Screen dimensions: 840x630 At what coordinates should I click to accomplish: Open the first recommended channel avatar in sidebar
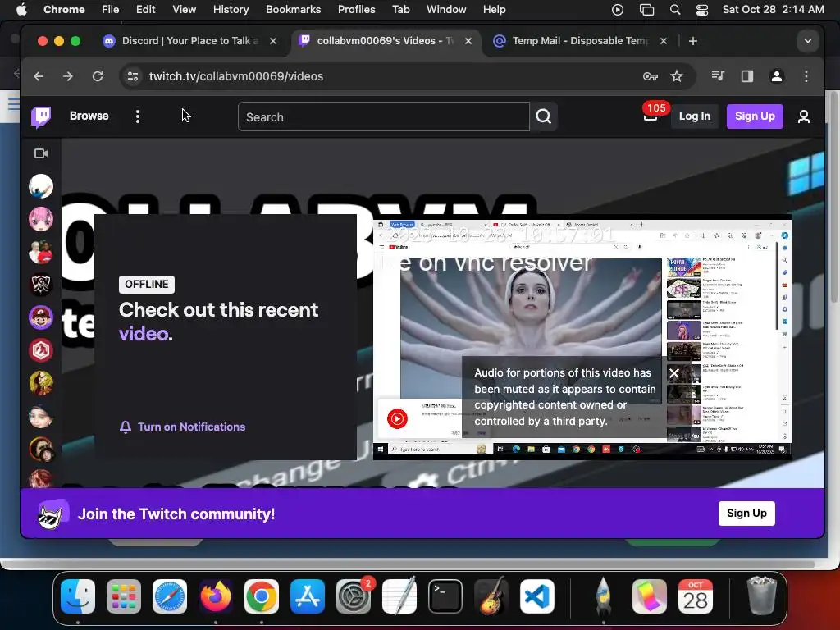click(x=41, y=186)
